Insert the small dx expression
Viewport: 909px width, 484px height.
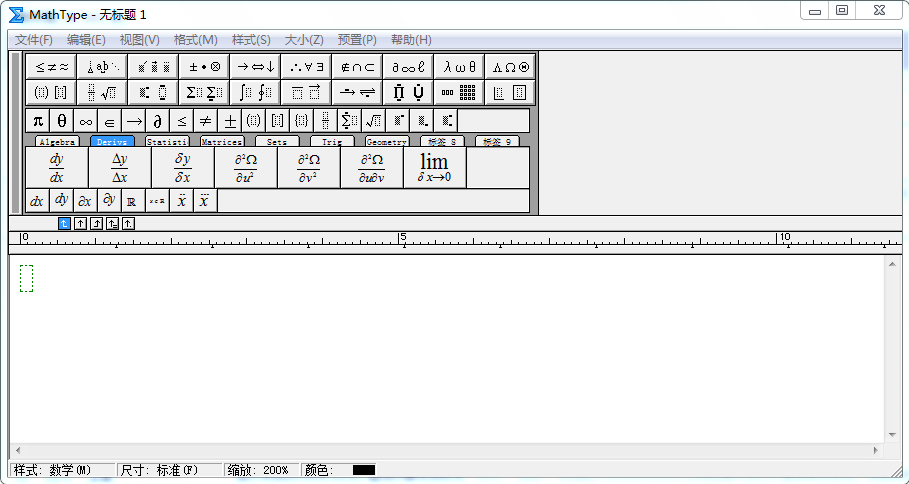click(x=37, y=201)
